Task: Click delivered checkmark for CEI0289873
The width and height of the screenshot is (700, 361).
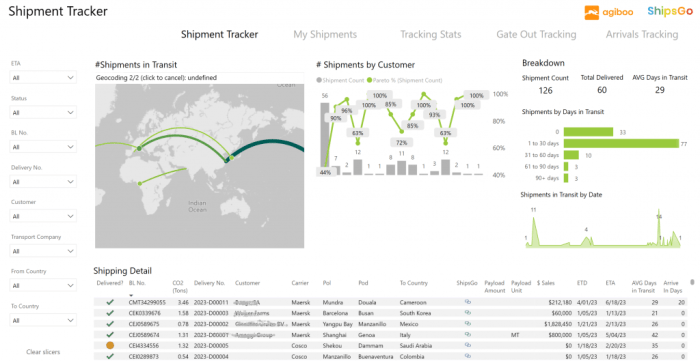Action: pos(110,356)
